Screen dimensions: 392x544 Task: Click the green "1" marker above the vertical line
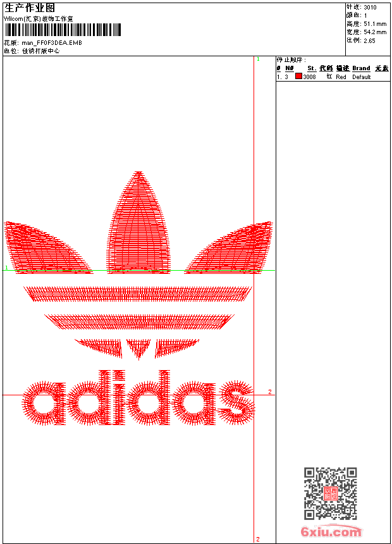coord(258,59)
